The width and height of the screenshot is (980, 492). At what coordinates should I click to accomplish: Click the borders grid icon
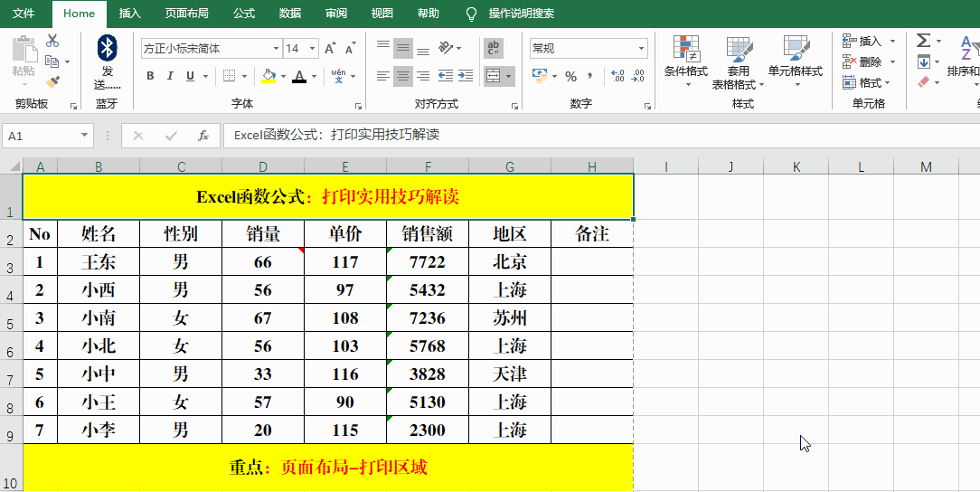pos(230,76)
